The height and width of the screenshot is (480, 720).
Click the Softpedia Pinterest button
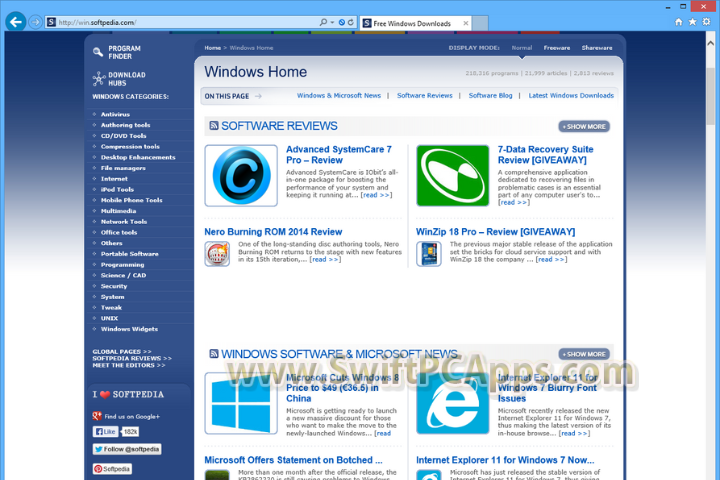[112, 469]
